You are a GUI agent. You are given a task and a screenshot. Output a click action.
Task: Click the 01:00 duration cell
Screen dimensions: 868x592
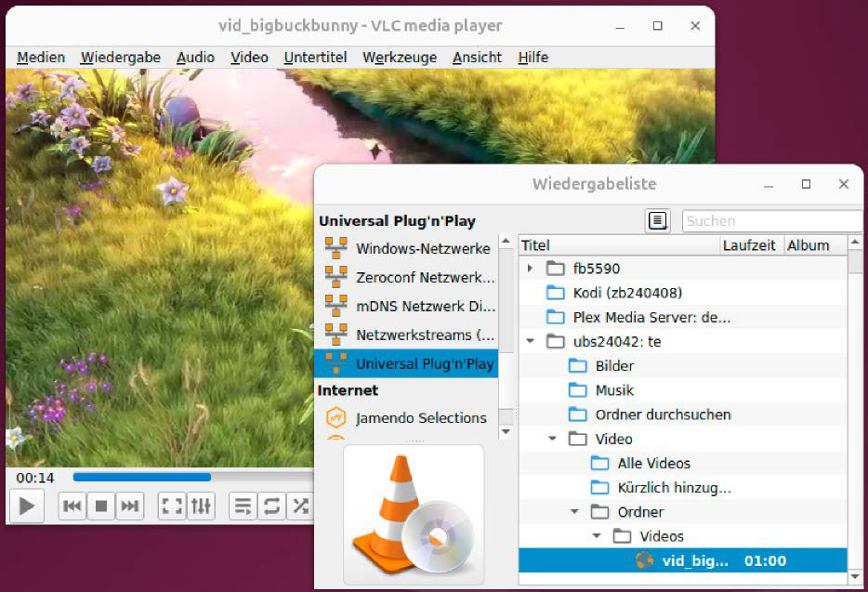click(765, 561)
